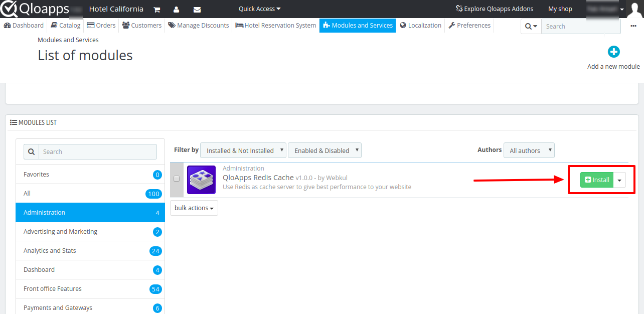Open the shopping cart icon in top bar
The height and width of the screenshot is (314, 644).
[157, 9]
